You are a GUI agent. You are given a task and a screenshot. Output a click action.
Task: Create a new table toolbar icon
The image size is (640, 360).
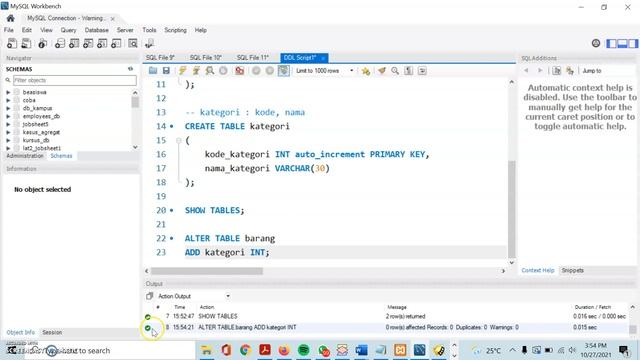pos(74,43)
